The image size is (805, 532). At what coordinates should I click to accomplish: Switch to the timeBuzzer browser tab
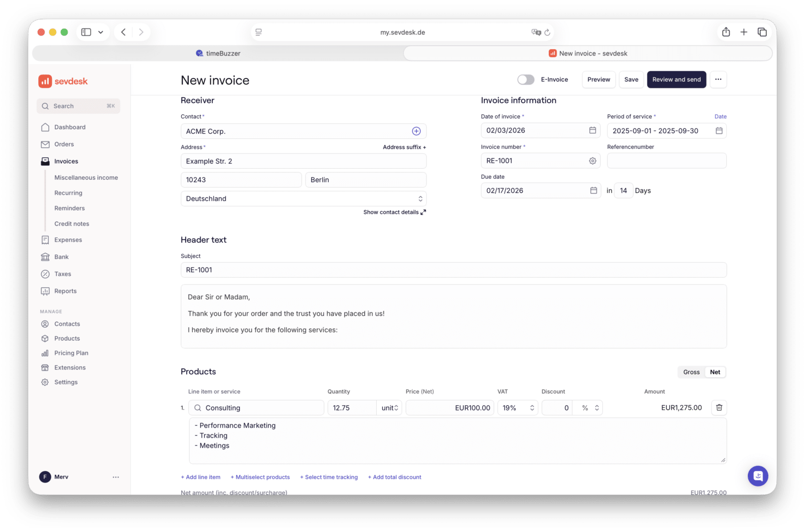pos(218,53)
